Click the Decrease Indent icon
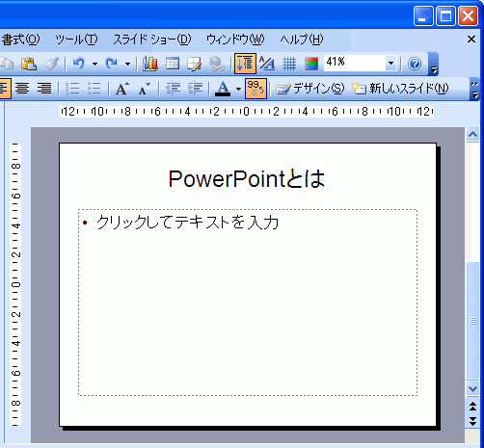484x448 pixels. (173, 89)
